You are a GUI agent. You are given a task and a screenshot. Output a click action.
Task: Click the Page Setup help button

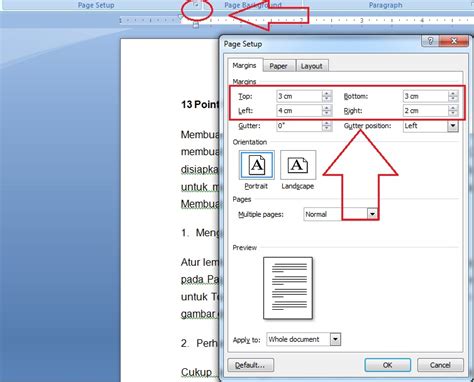tap(430, 41)
